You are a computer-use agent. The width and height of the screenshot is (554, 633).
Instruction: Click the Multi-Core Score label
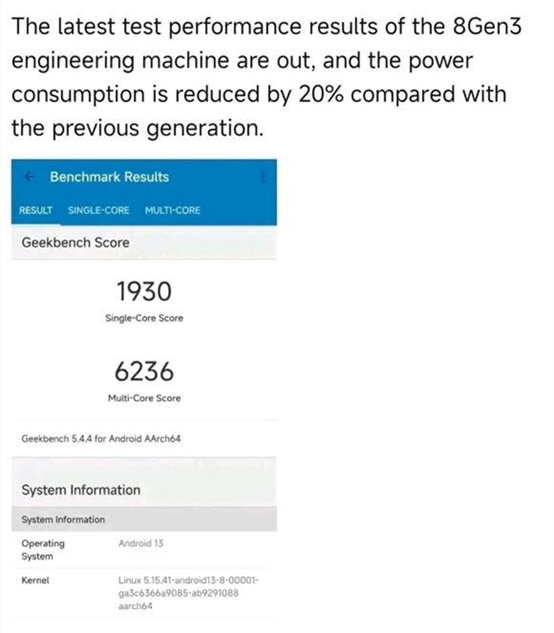[x=144, y=398]
